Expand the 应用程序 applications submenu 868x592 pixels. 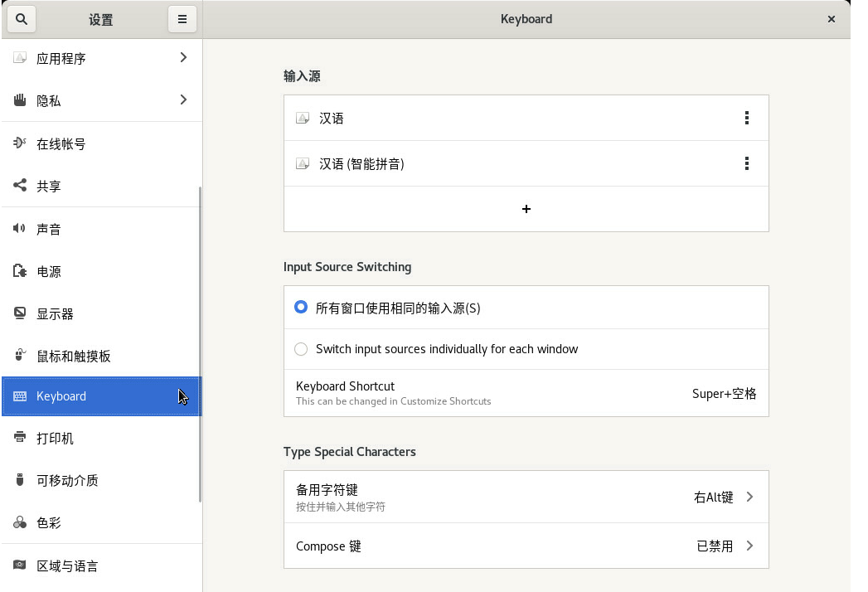183,57
